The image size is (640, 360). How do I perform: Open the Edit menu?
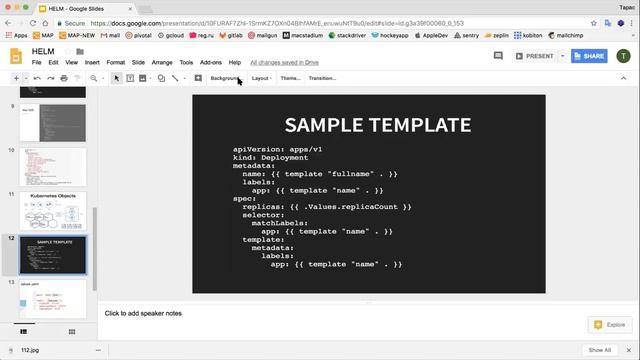[53, 62]
